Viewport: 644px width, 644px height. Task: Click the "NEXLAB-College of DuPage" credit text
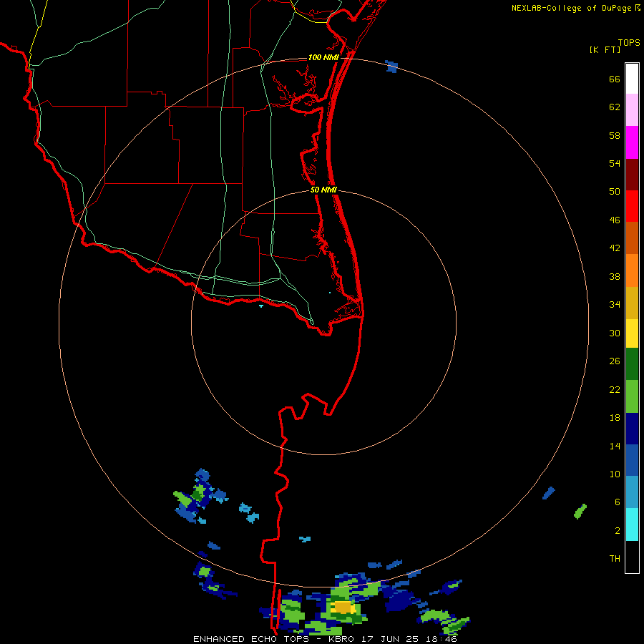pos(571,8)
